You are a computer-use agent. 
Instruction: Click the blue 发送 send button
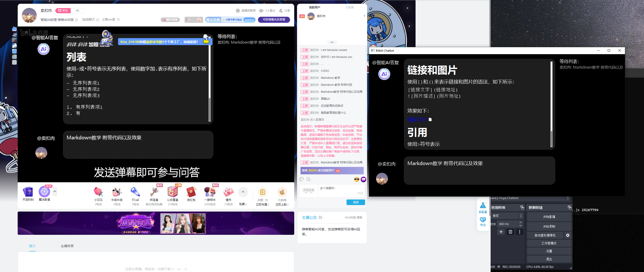(x=356, y=202)
